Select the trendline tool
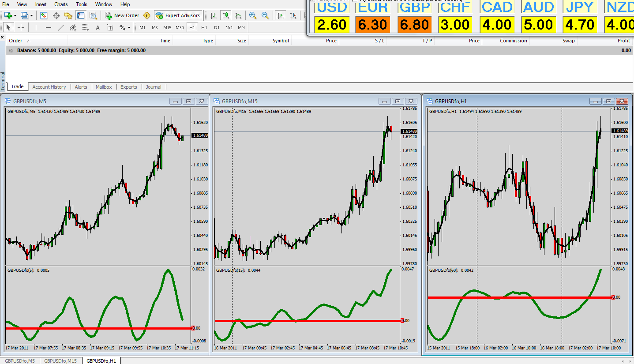The height and width of the screenshot is (364, 634). tap(60, 27)
